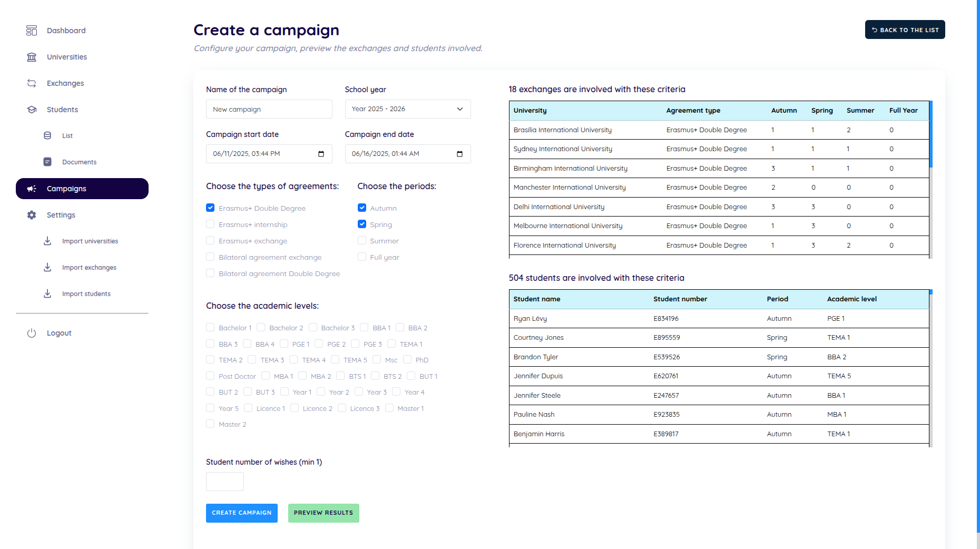The width and height of the screenshot is (980, 549).
Task: Click the Agreement type column header
Action: coord(693,111)
